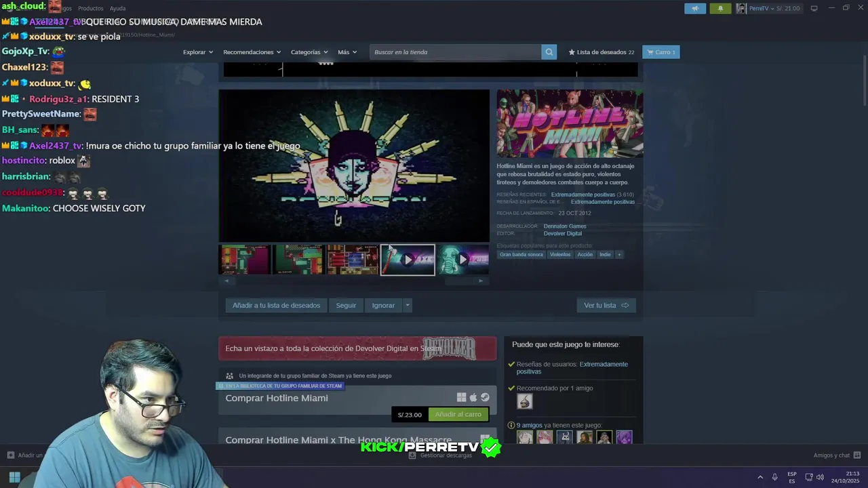Click the taskbar volume speaker icon

click(x=820, y=477)
